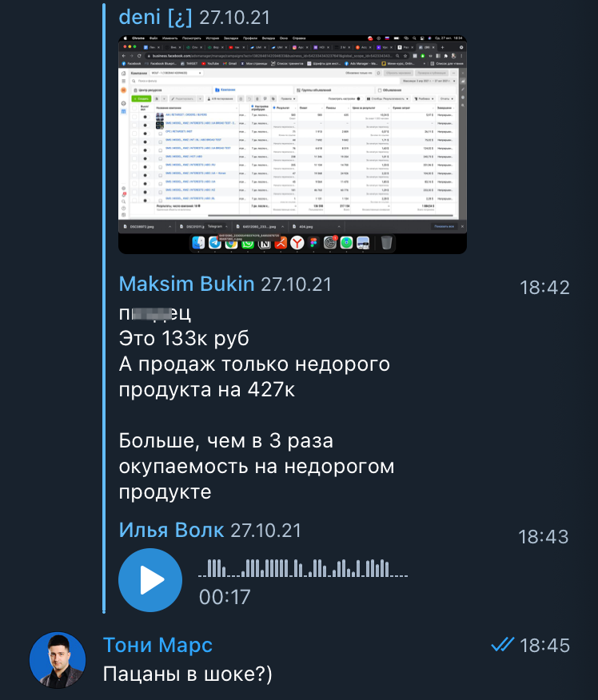Switch to the Группы объявлений tab
Image resolution: width=598 pixels, height=700 pixels.
point(316,90)
